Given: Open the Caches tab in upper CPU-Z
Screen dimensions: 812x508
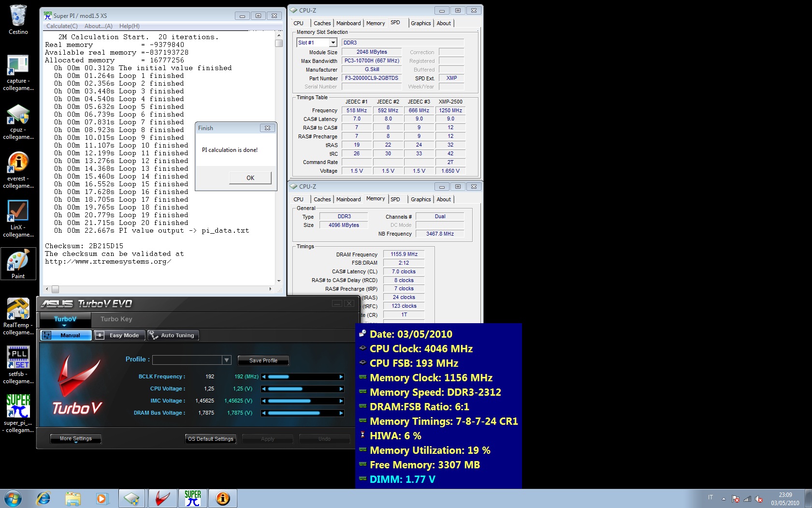Looking at the screenshot, I should pyautogui.click(x=322, y=23).
